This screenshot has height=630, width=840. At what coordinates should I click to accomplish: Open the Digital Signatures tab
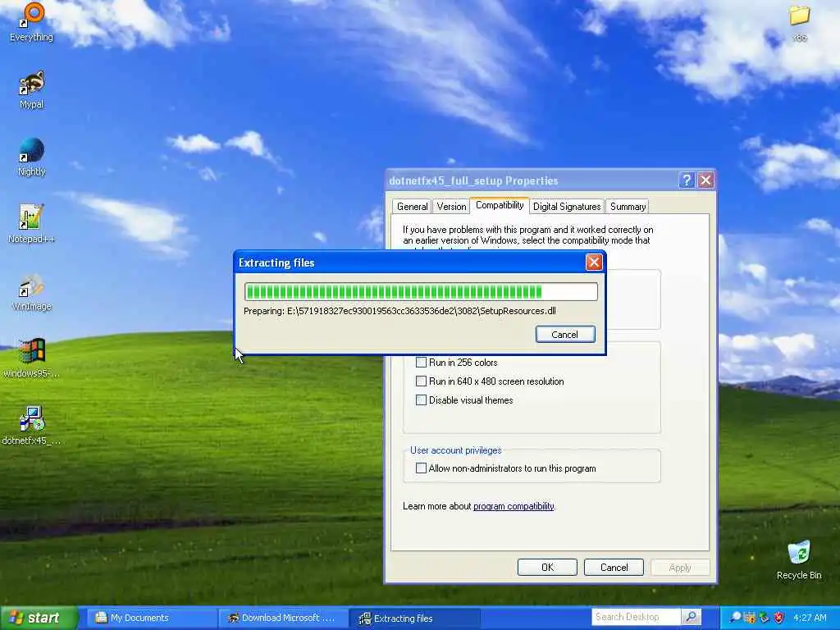pos(567,206)
